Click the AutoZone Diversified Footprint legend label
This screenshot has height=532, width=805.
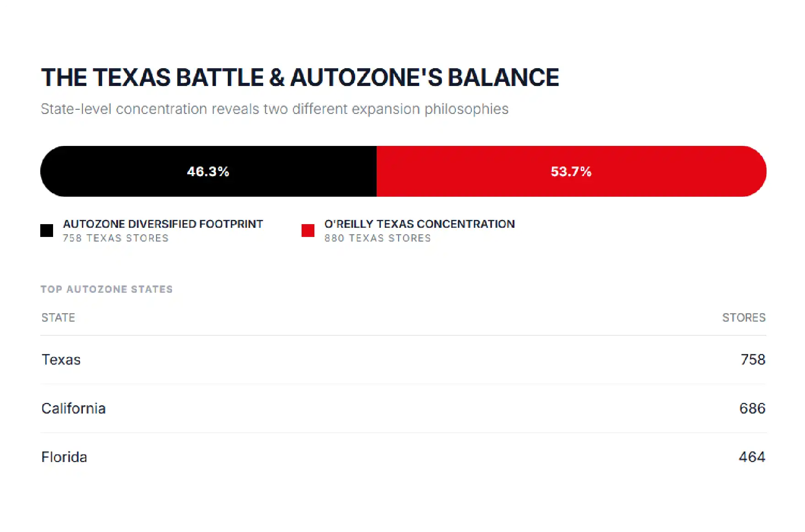tap(163, 224)
